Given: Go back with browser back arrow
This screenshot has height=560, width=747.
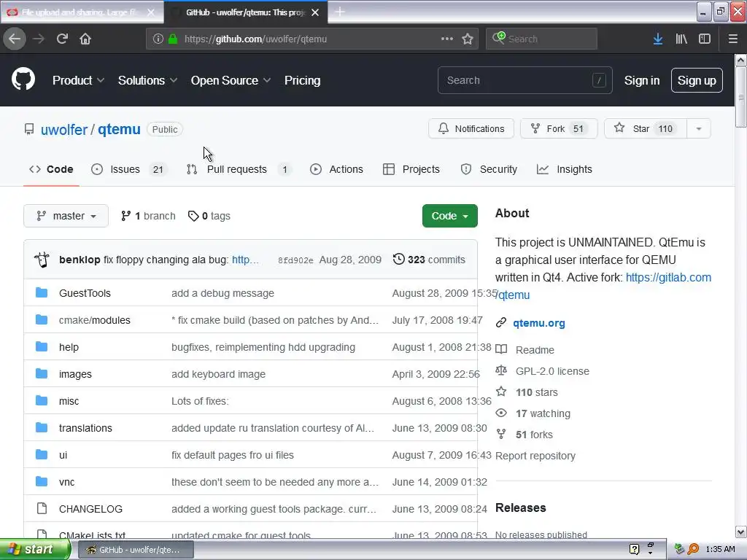Looking at the screenshot, I should pyautogui.click(x=15, y=39).
